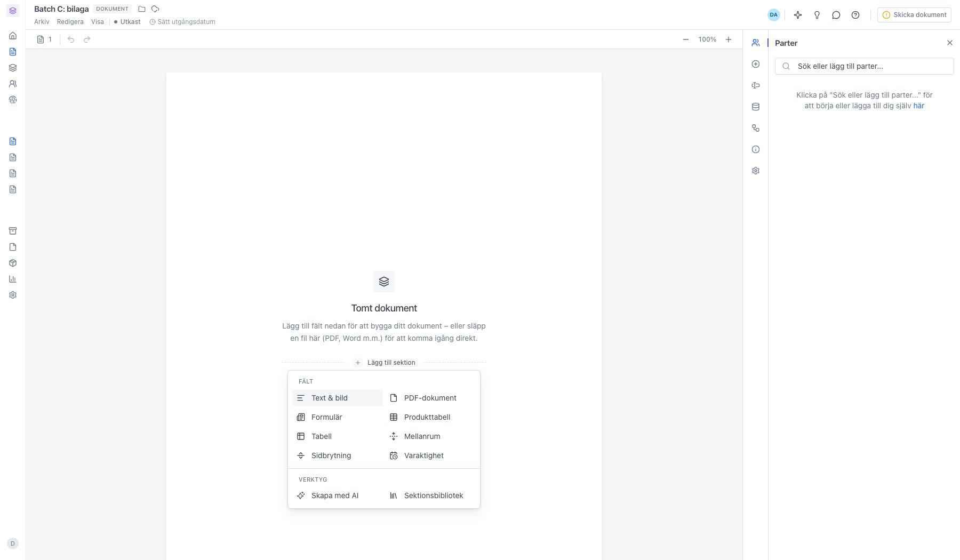This screenshot has height=560, width=960.
Task: Open the gear icon in right panel rail
Action: click(756, 171)
